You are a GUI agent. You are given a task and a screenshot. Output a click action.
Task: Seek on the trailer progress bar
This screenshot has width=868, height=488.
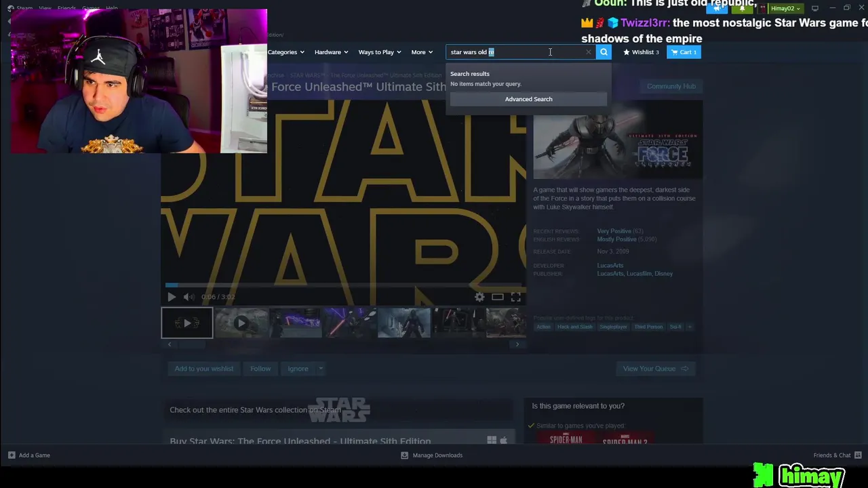click(343, 285)
